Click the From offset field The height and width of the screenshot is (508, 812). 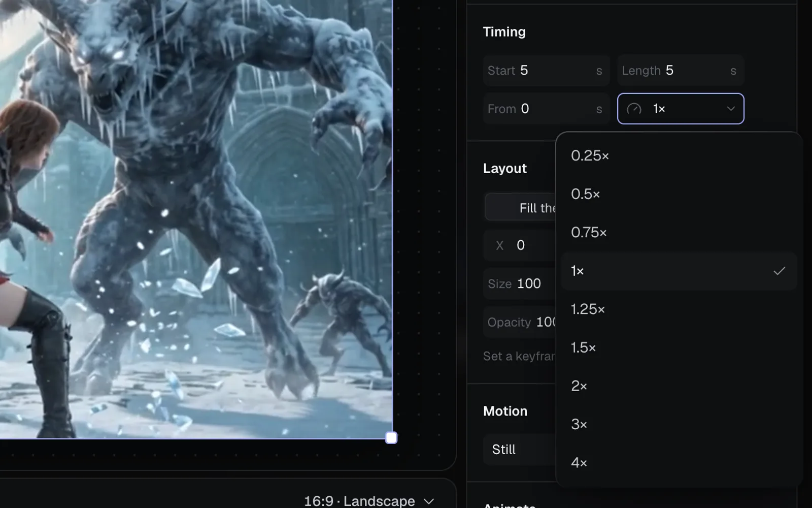coord(546,109)
